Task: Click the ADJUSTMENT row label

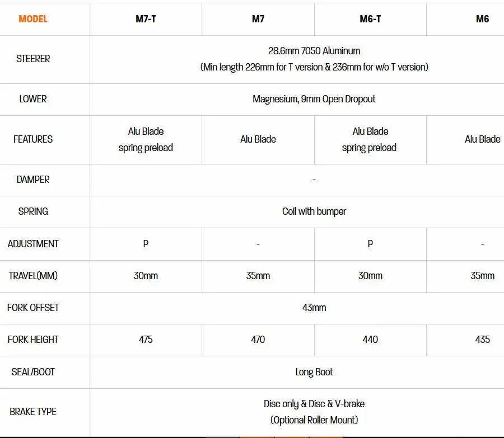Action: (33, 244)
